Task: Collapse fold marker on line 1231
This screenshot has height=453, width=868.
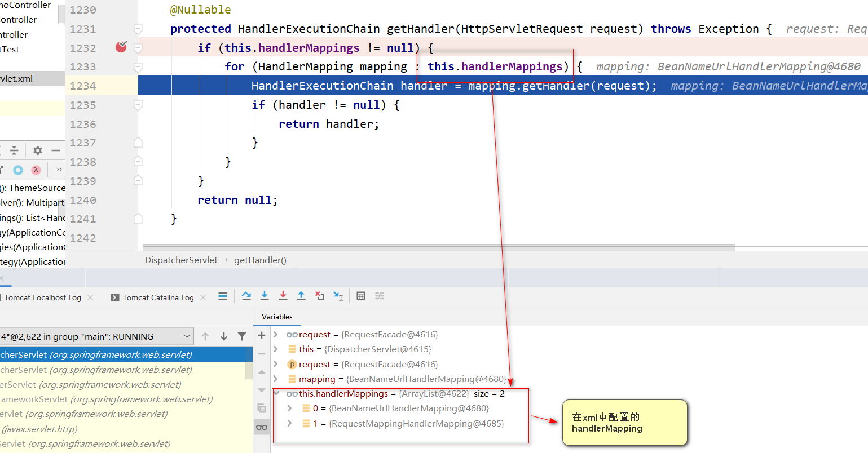Action: 138,29
